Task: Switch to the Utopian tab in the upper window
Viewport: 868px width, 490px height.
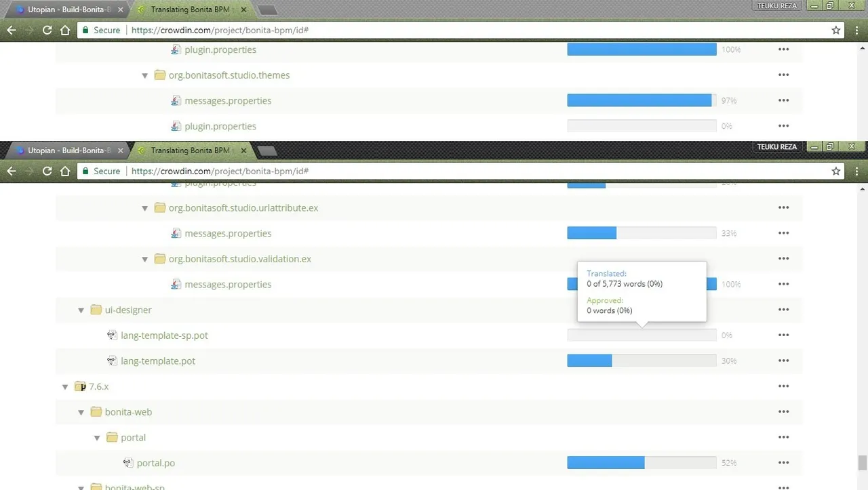Action: pos(66,9)
